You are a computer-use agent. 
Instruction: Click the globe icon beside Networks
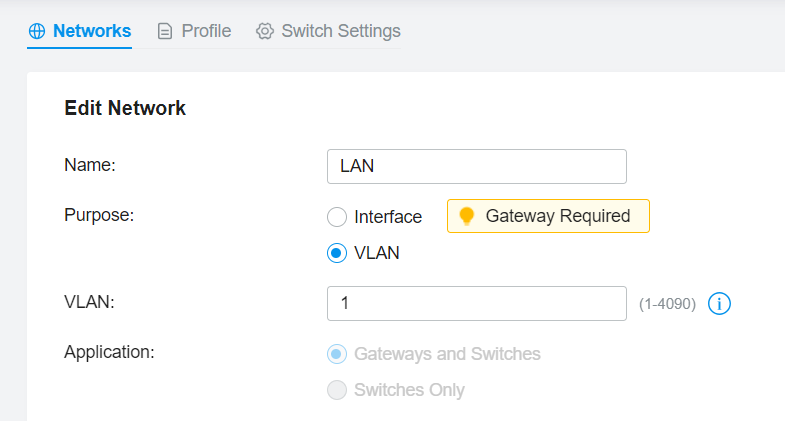[x=37, y=31]
